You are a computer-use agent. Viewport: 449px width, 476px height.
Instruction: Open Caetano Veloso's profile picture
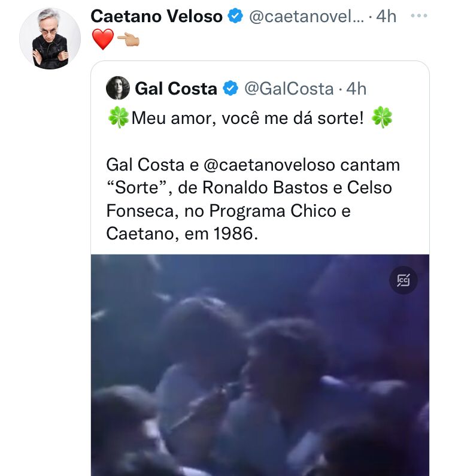(49, 38)
